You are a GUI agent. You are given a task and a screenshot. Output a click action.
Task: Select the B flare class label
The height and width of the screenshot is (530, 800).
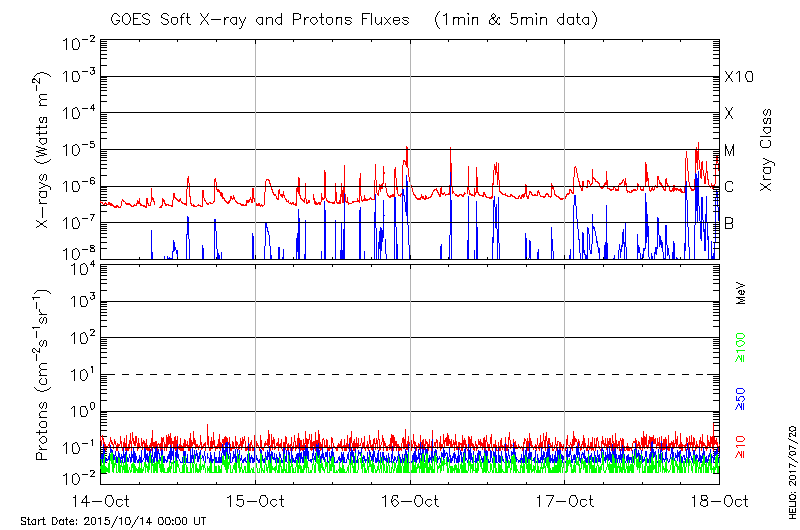pyautogui.click(x=729, y=223)
